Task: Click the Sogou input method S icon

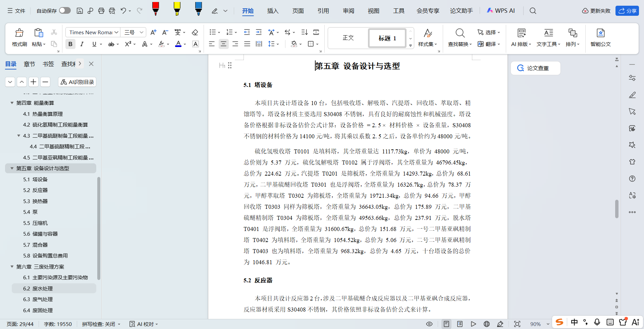Action: tap(559, 322)
